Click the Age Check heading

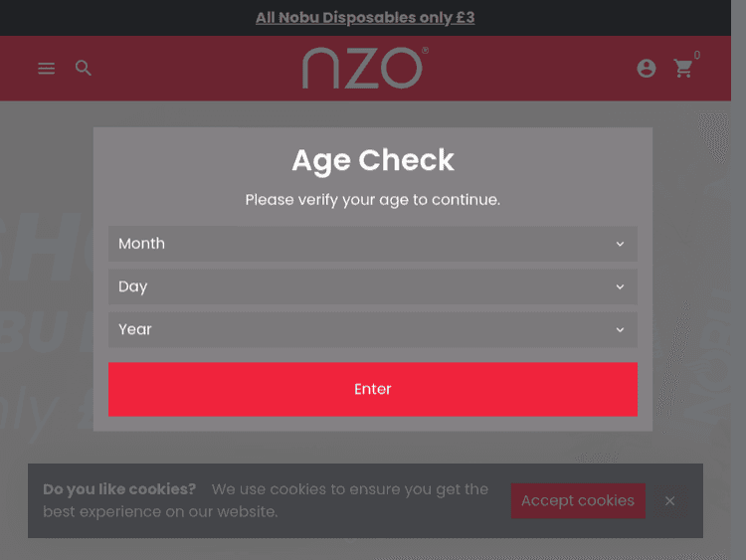373,160
